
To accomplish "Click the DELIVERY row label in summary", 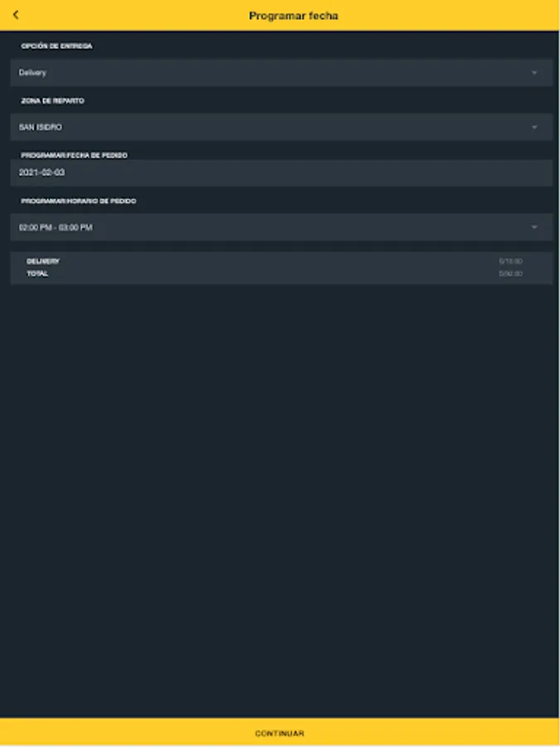I will click(x=43, y=261).
